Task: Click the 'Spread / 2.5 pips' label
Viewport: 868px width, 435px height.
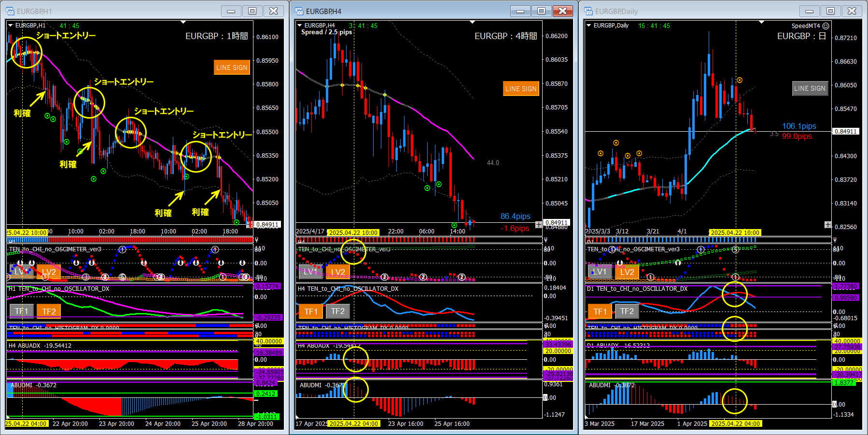Action: [x=326, y=32]
